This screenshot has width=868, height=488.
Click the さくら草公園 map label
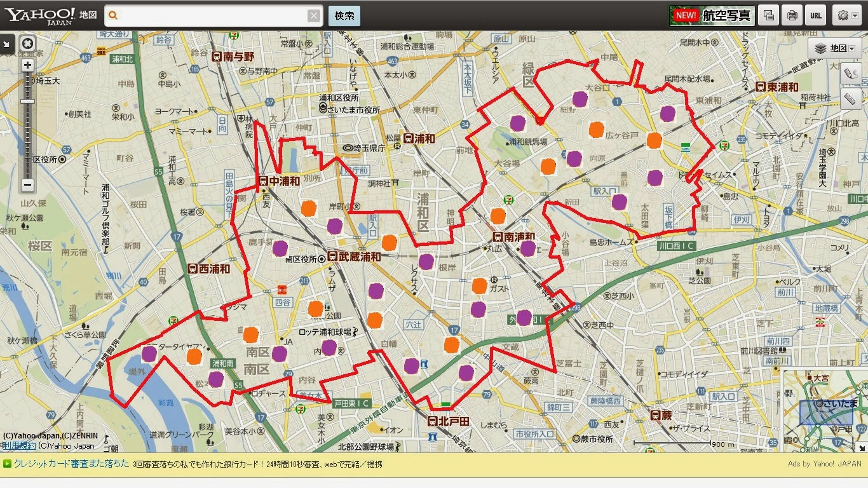coord(84,334)
